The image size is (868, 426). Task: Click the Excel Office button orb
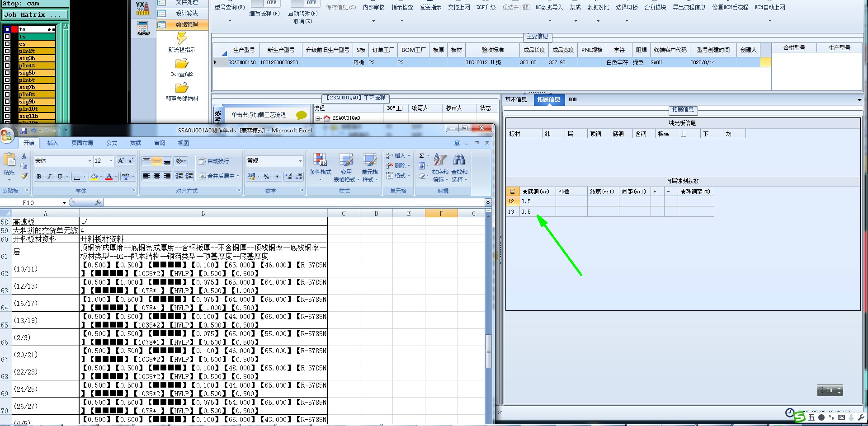(x=7, y=135)
